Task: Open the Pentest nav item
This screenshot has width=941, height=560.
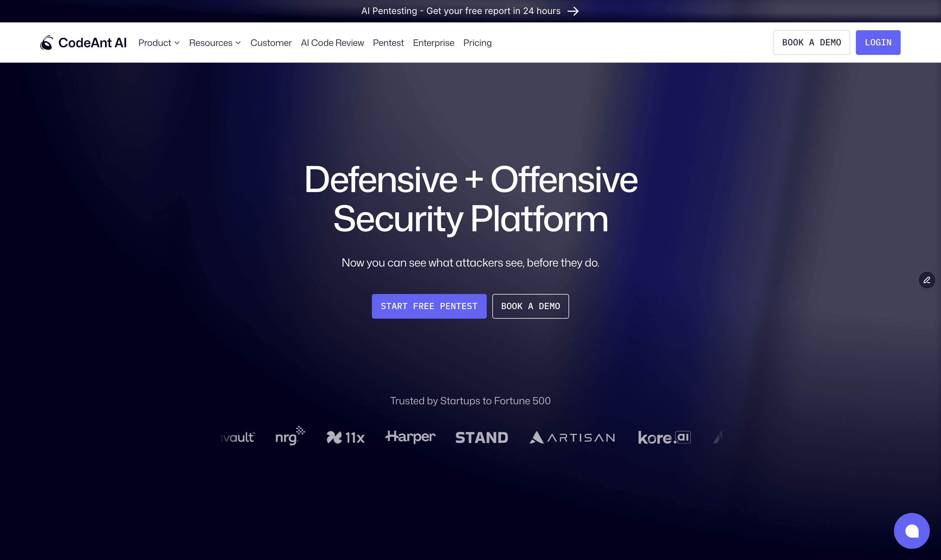Action: [x=388, y=43]
